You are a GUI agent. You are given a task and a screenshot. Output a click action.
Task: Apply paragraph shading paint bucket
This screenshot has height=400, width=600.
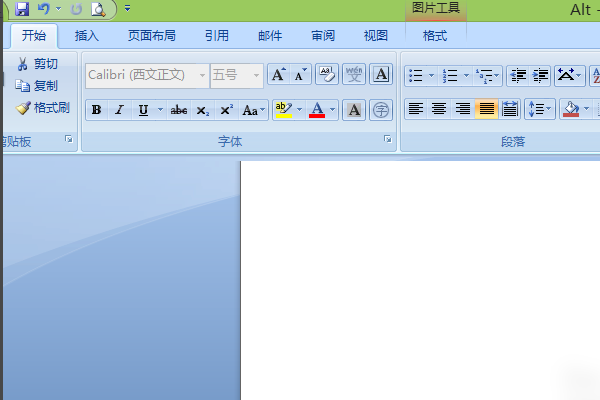tap(571, 109)
